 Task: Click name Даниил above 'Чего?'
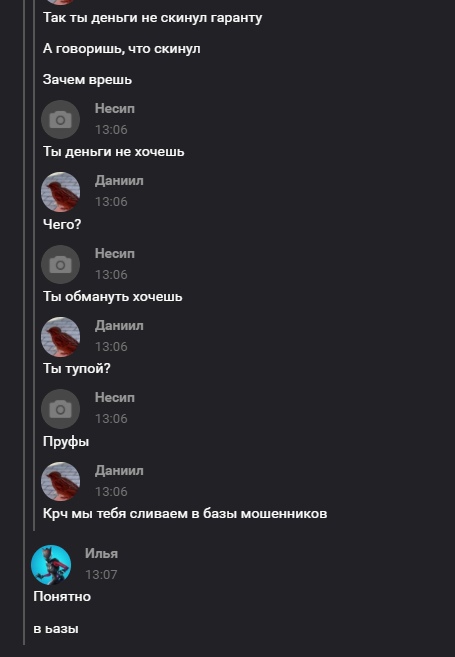119,181
